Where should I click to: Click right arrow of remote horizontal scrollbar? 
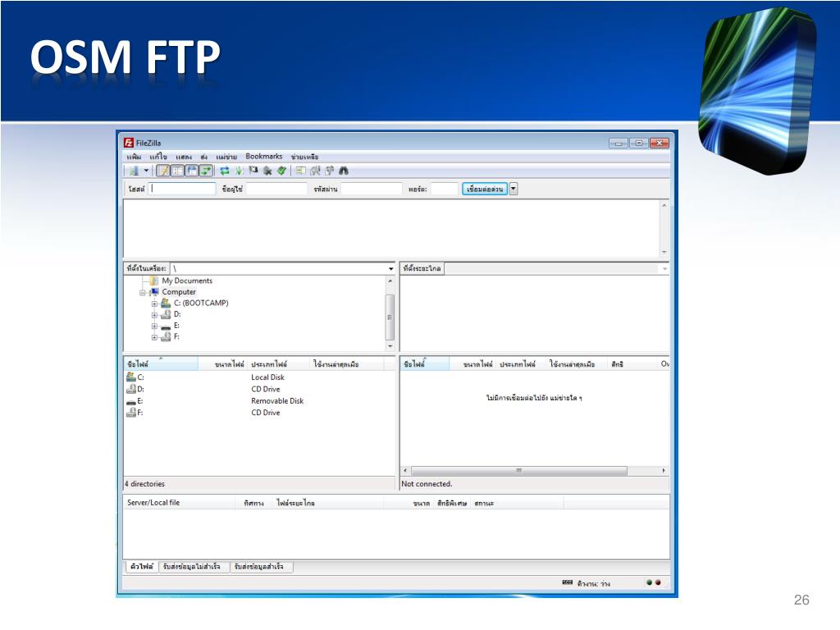664,470
